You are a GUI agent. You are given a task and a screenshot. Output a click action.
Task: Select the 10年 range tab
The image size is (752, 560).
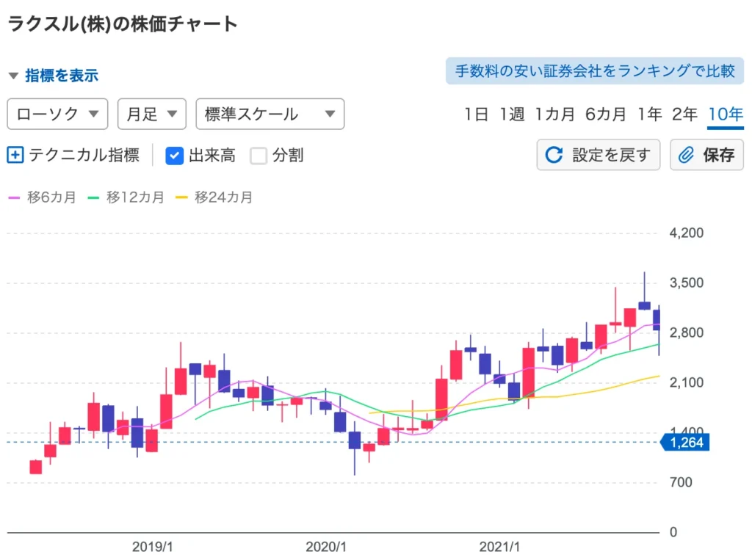click(x=726, y=114)
